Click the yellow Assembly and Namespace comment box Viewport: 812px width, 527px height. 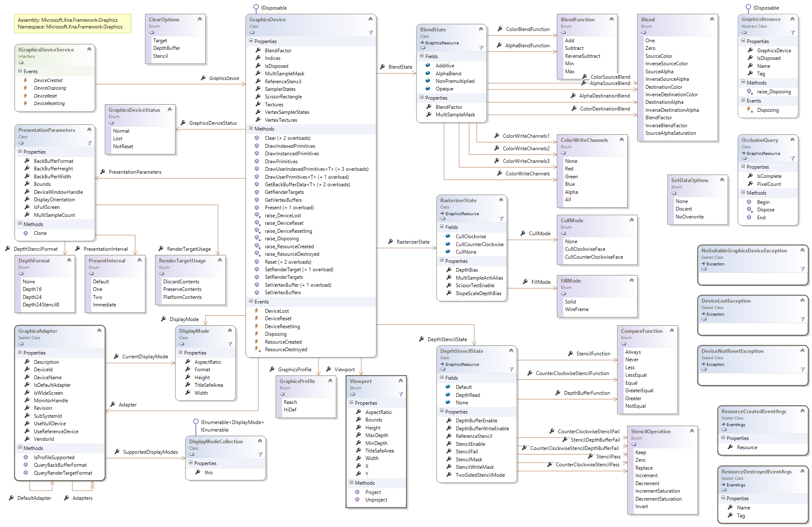pos(73,23)
